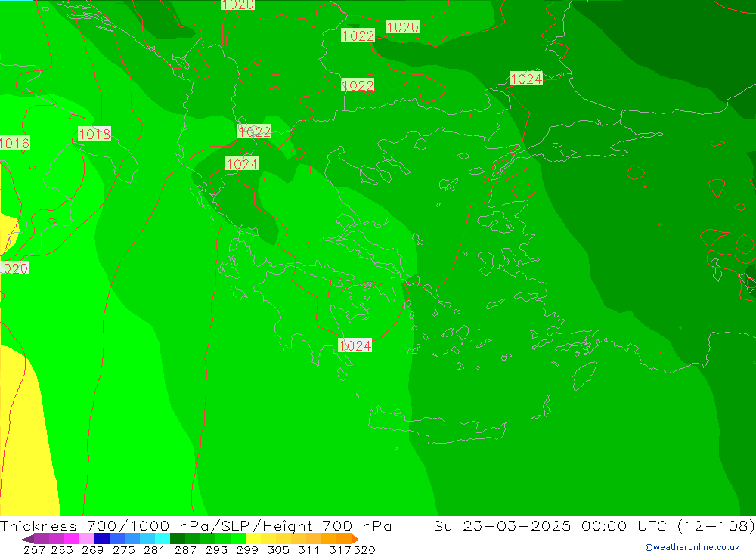Click the legend value 287
The width and height of the screenshot is (756, 554).
pos(185,549)
